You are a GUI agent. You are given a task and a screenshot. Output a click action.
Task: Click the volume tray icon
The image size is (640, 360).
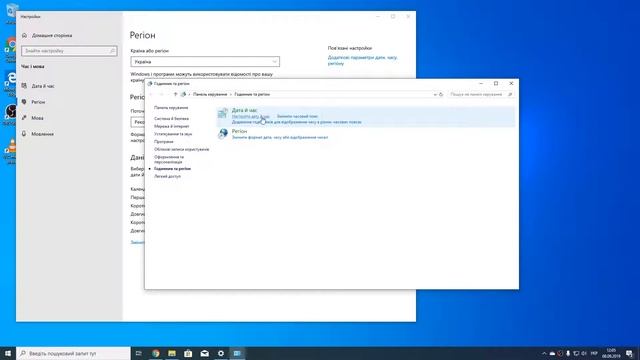click(x=584, y=353)
